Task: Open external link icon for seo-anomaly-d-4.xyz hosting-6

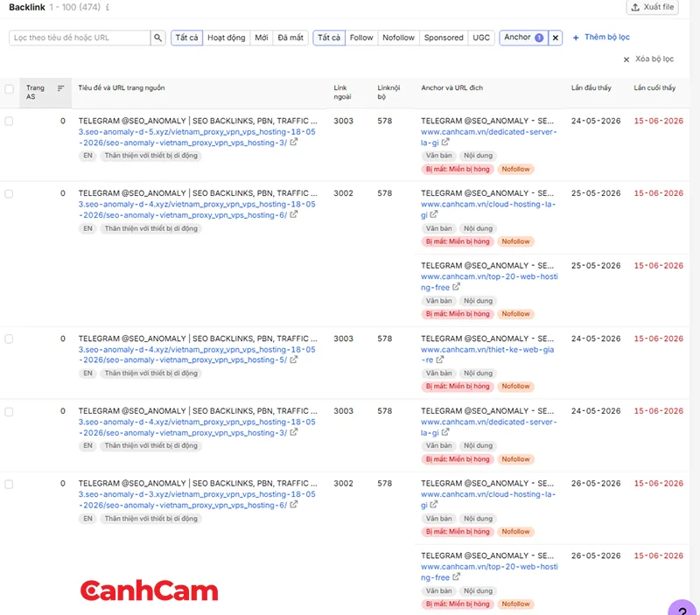Action: (293, 214)
